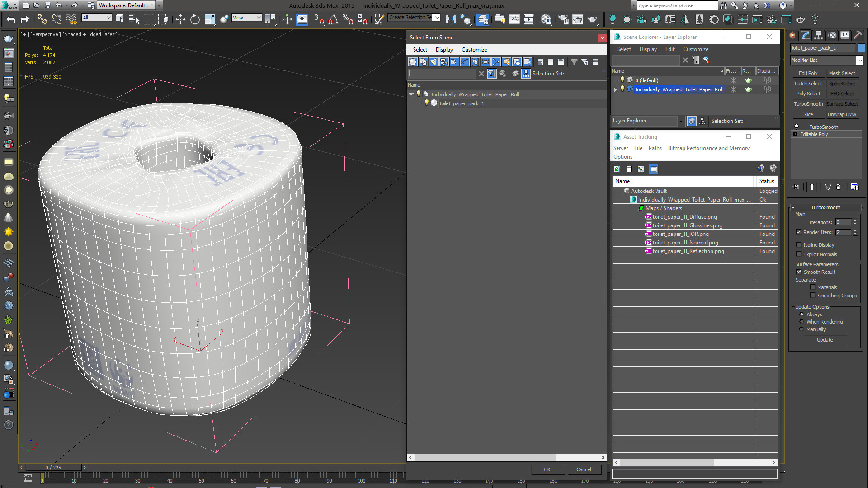Viewport: 868px width, 488px height.
Task: Open the Link tool in toolbar
Action: pyautogui.click(x=42, y=19)
